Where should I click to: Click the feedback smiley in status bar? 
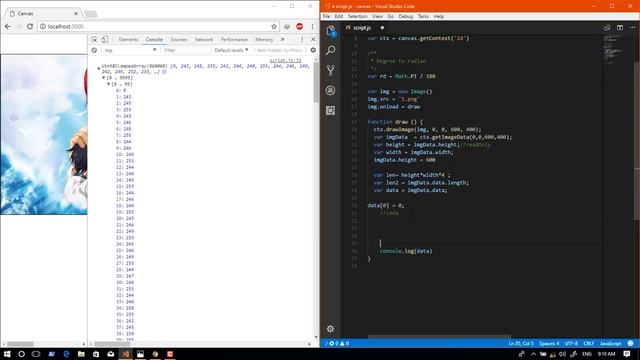pos(631,343)
